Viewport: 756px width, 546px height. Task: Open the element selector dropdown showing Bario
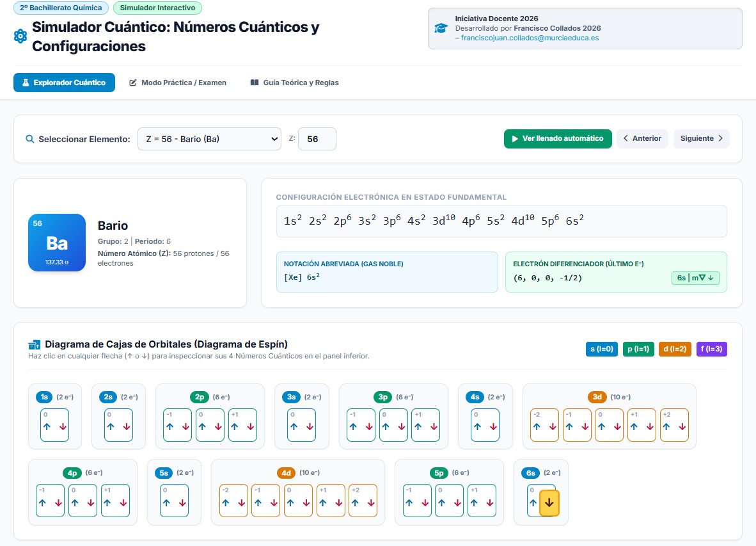[x=209, y=139]
